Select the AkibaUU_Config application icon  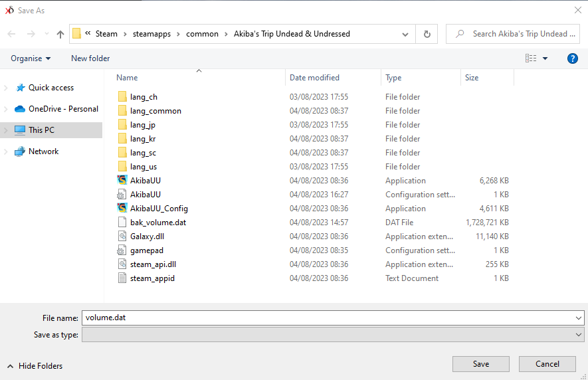click(122, 208)
